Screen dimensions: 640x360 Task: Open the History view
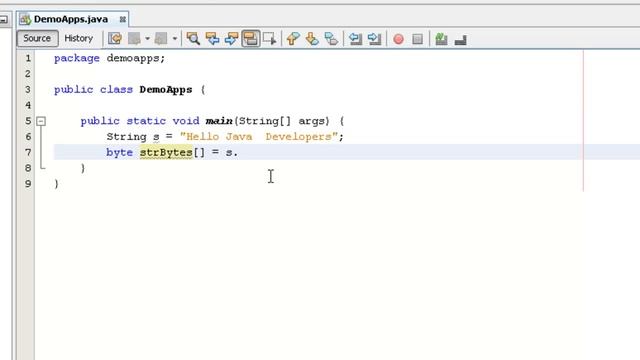click(x=78, y=38)
